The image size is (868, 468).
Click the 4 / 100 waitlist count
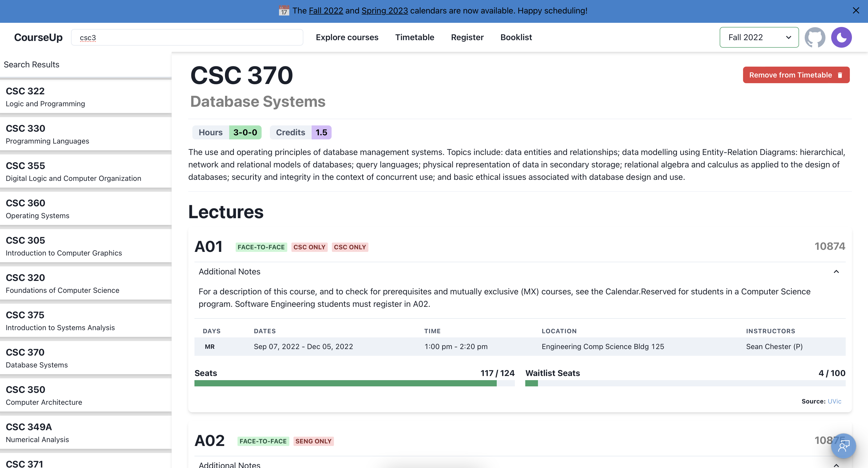(x=832, y=373)
